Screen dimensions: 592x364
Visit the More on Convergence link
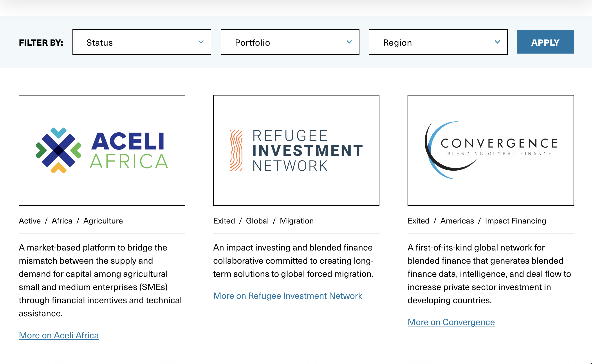click(451, 322)
